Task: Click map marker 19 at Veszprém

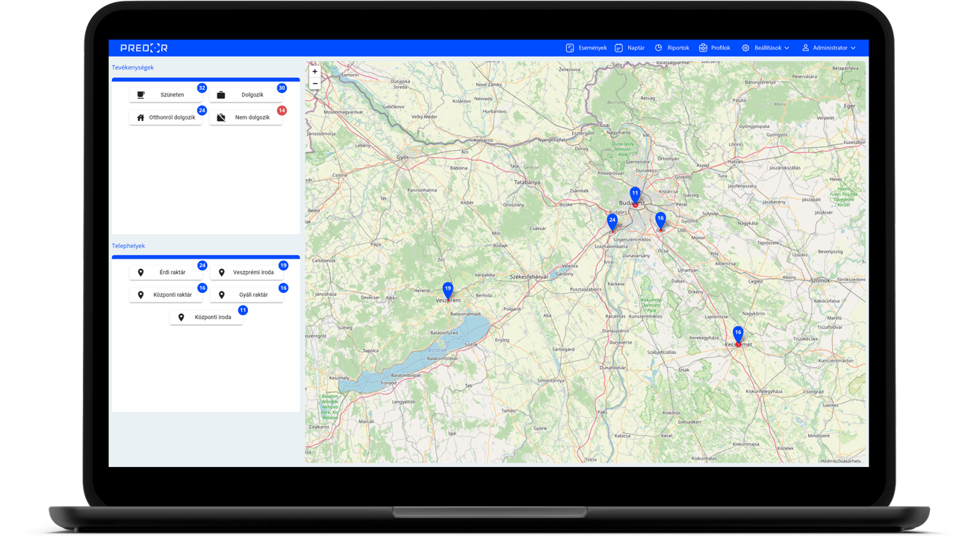Action: (x=447, y=291)
